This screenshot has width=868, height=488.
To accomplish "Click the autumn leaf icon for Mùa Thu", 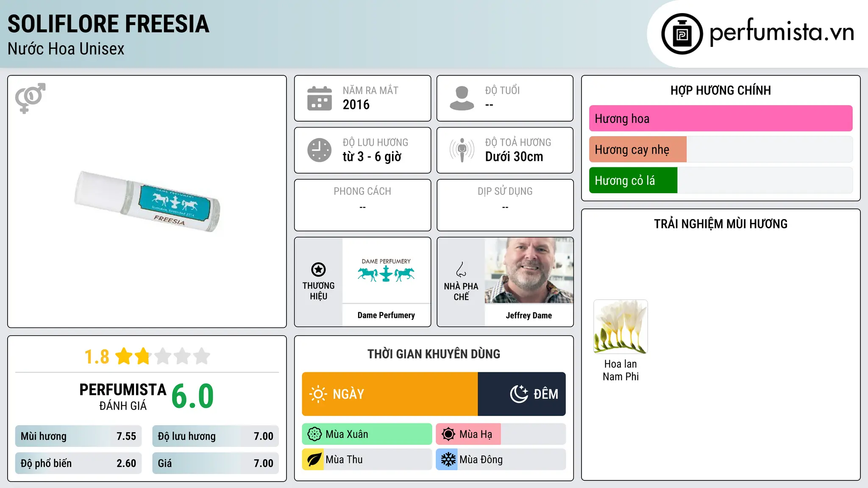I will [x=314, y=460].
